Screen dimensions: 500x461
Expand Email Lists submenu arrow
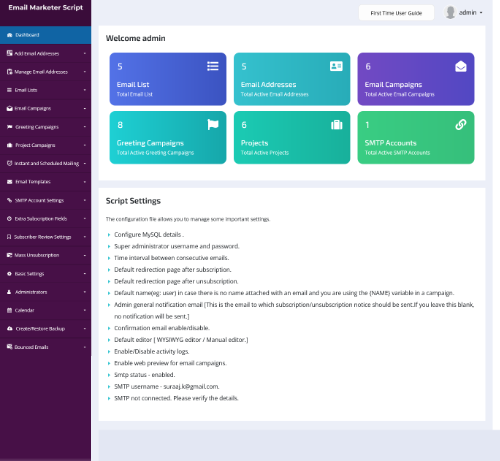pyautogui.click(x=85, y=90)
